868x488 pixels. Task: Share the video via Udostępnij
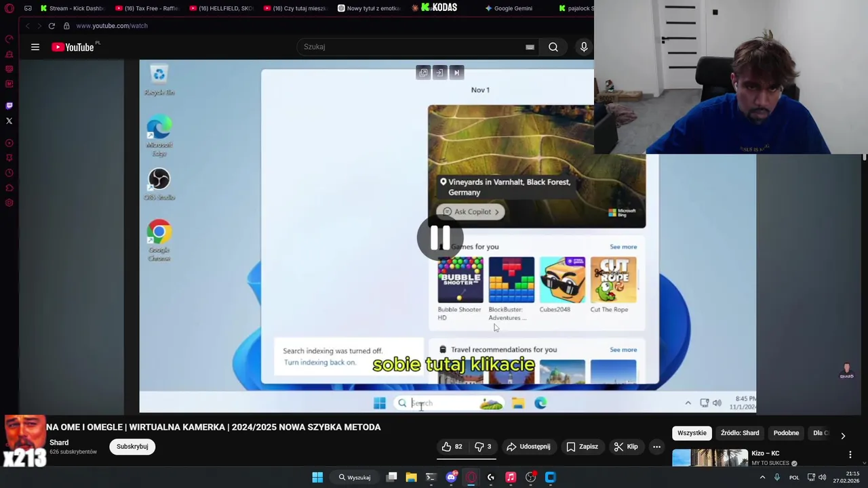click(529, 447)
